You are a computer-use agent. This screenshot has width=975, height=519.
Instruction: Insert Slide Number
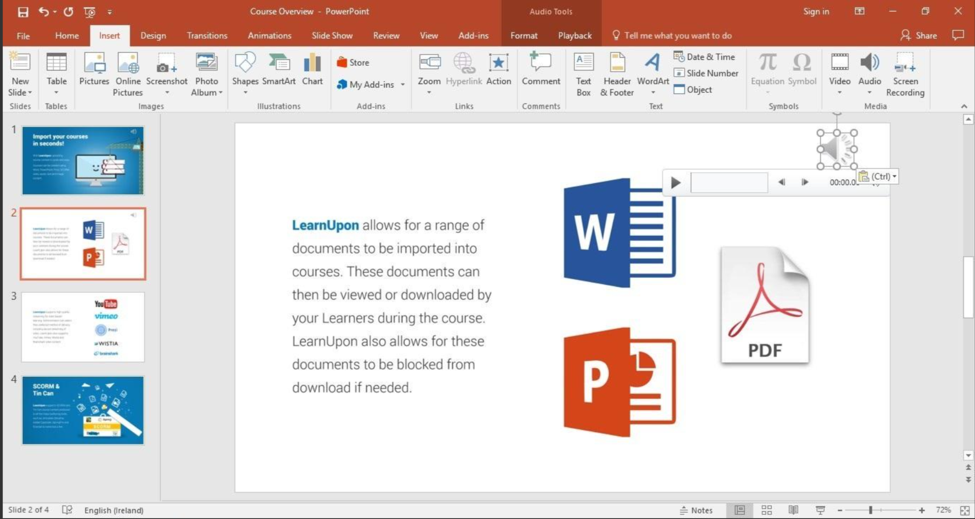(x=706, y=73)
